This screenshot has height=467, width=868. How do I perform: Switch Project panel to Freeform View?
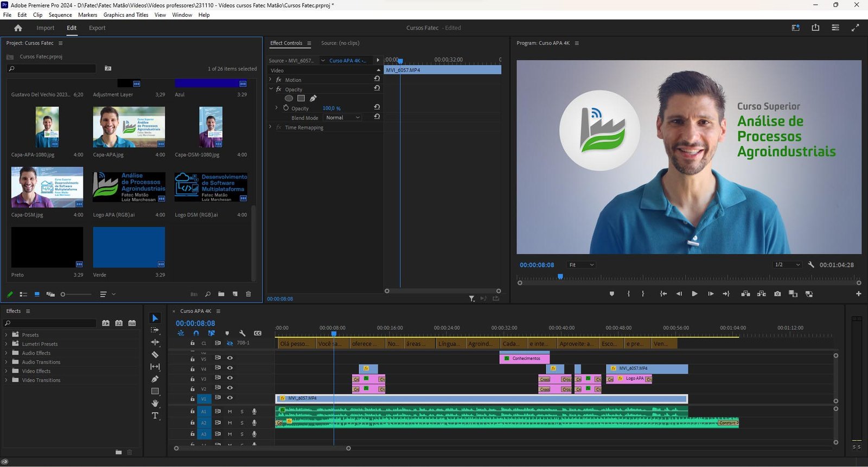click(x=50, y=295)
